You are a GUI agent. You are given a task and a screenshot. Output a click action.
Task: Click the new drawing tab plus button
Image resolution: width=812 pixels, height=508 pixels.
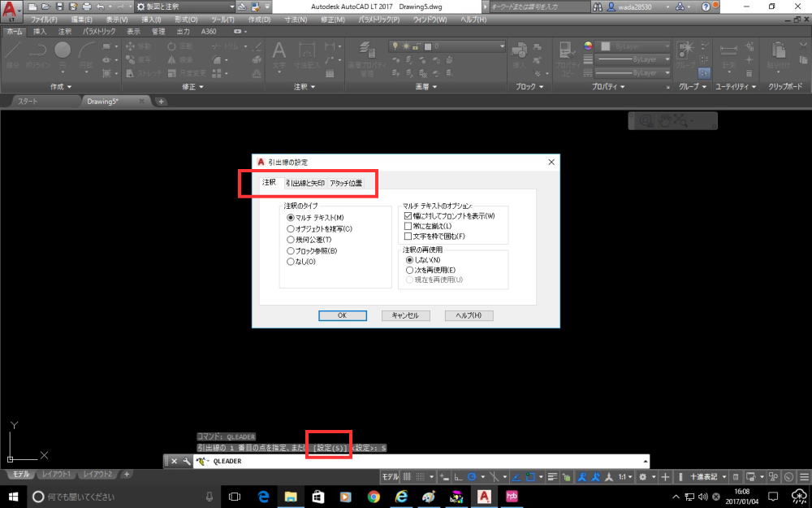(x=161, y=101)
